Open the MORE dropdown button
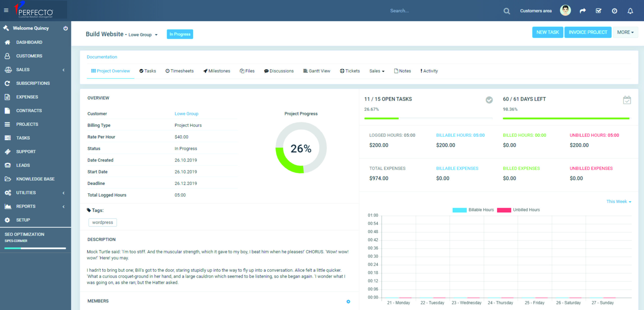This screenshot has width=644, height=310. 625,32
